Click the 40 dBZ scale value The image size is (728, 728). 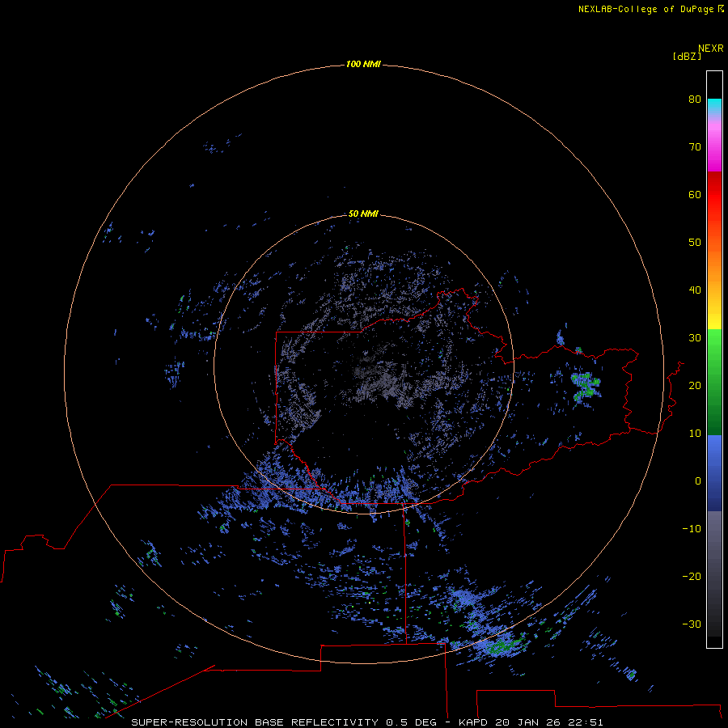tap(695, 290)
